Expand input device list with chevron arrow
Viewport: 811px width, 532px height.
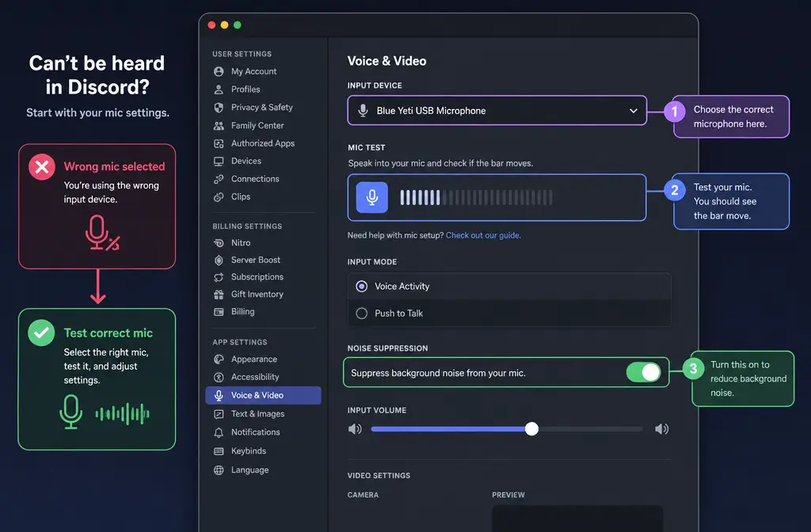point(633,111)
